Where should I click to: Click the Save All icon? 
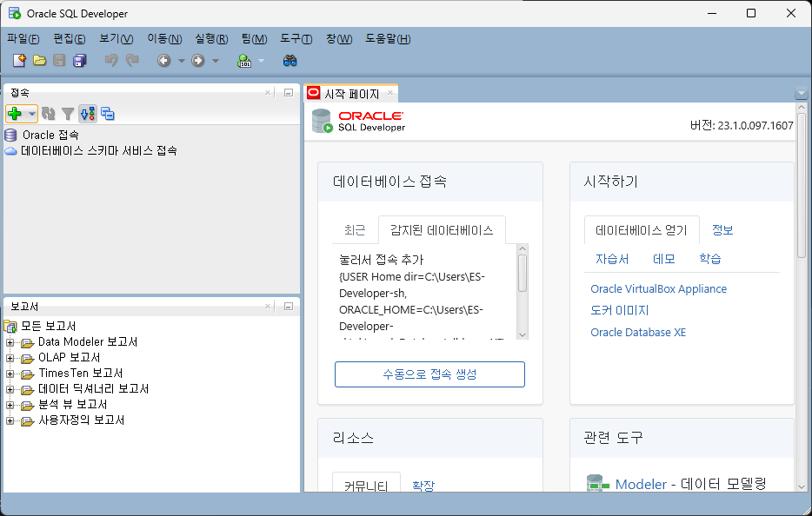tap(80, 61)
